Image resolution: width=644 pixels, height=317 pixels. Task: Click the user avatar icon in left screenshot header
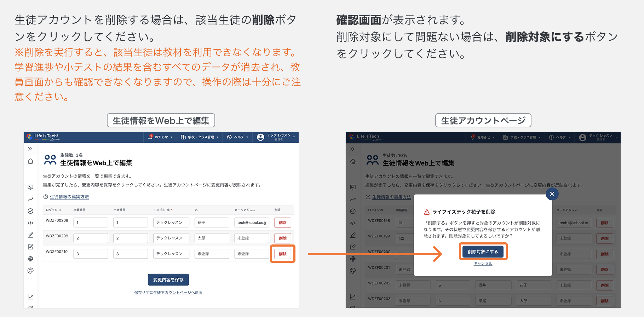click(x=260, y=137)
